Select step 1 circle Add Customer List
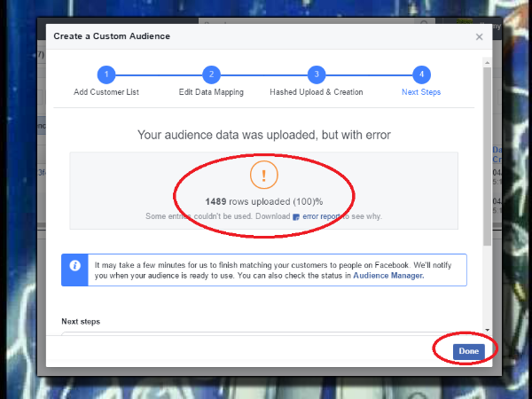This screenshot has height=399, width=532. pyautogui.click(x=106, y=74)
